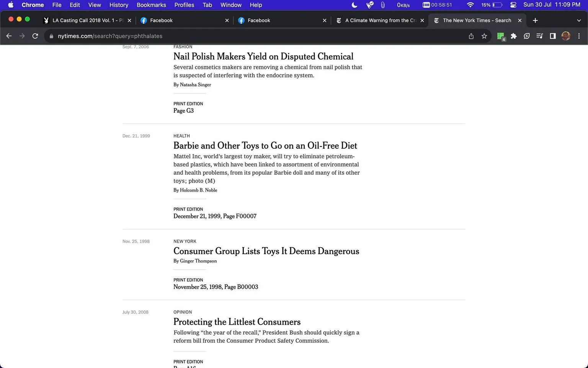Share this page
588x368 pixels.
471,36
